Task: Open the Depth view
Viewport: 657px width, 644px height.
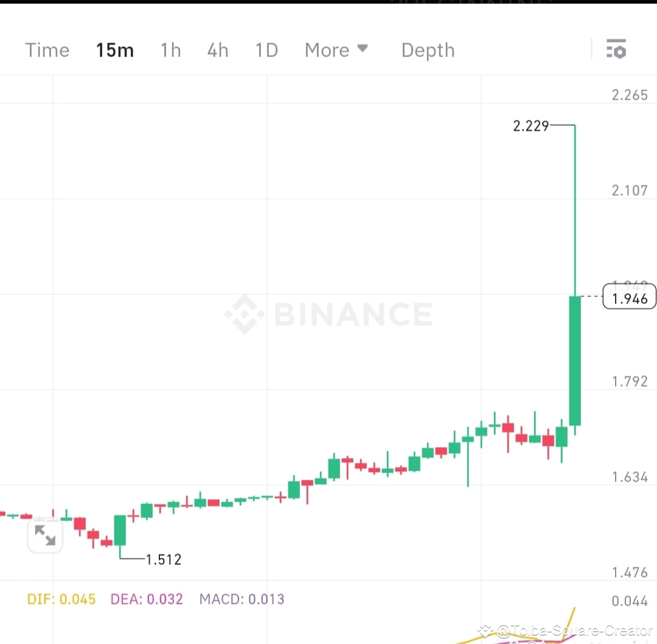Action: [428, 50]
